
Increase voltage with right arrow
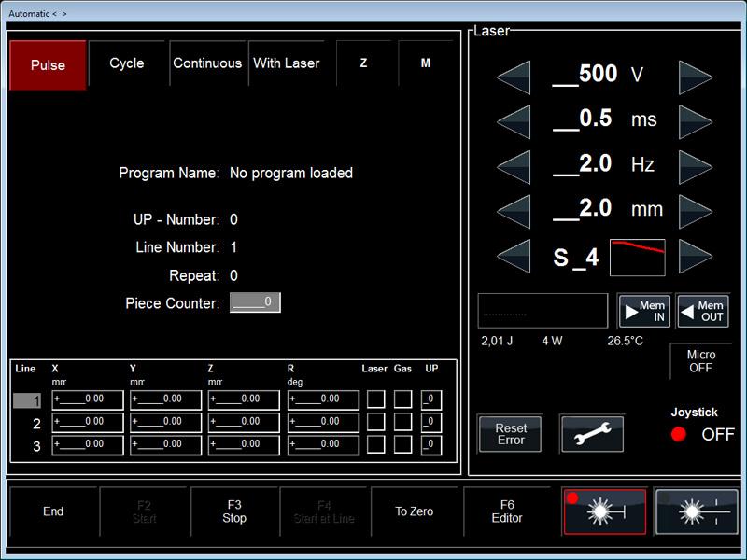696,77
